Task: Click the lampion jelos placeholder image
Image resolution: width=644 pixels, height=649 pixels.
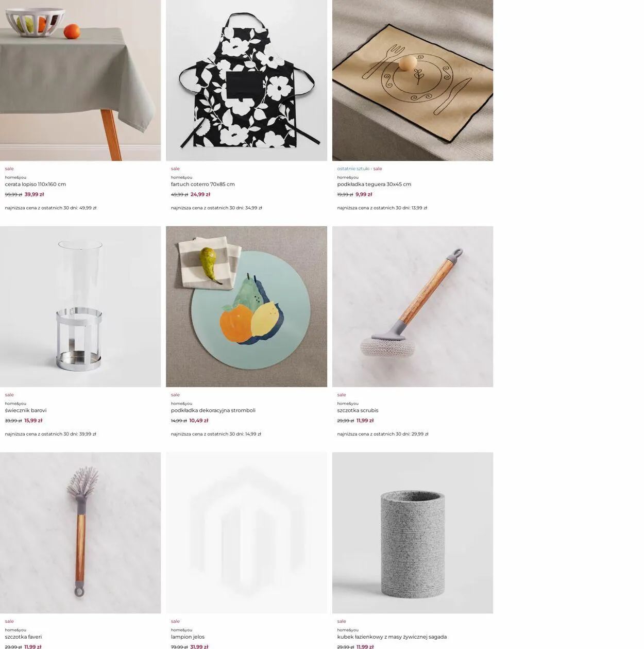Action: (x=246, y=533)
